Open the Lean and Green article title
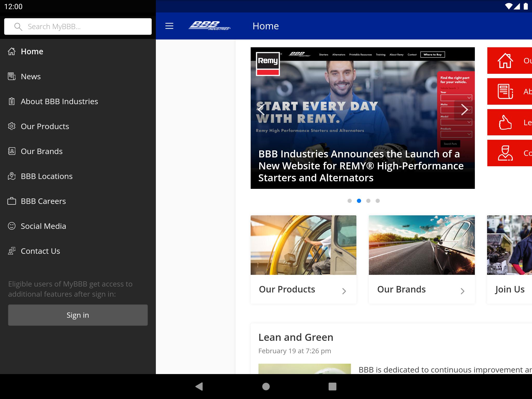 tap(296, 337)
